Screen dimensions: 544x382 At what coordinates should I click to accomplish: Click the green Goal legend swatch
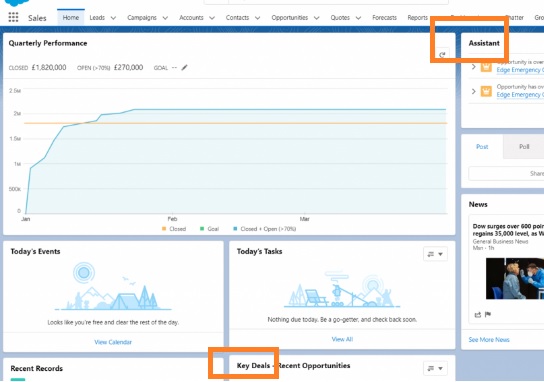[x=202, y=229]
